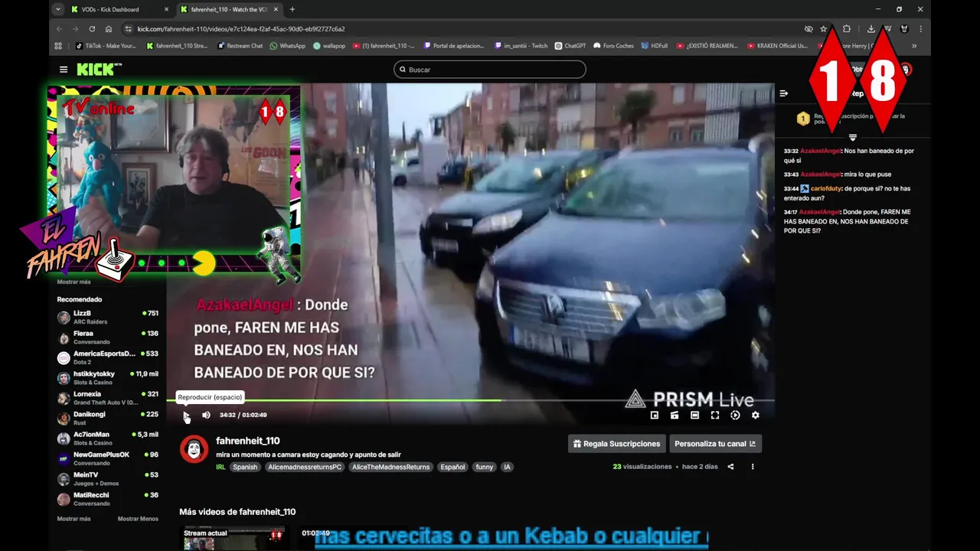Open recommended channel Lornexia
980x551 pixels.
(x=108, y=398)
